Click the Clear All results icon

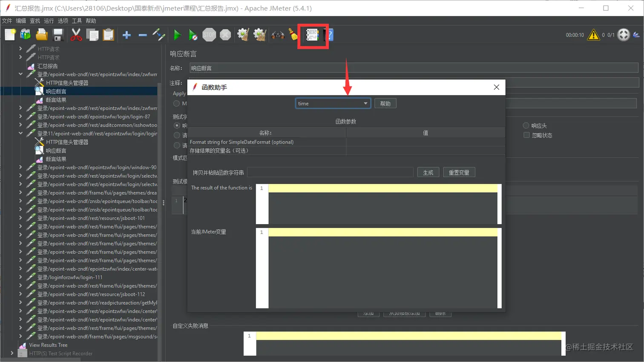point(259,35)
